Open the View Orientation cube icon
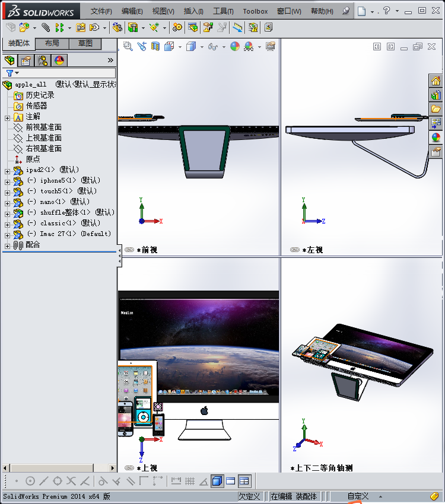 point(169,47)
